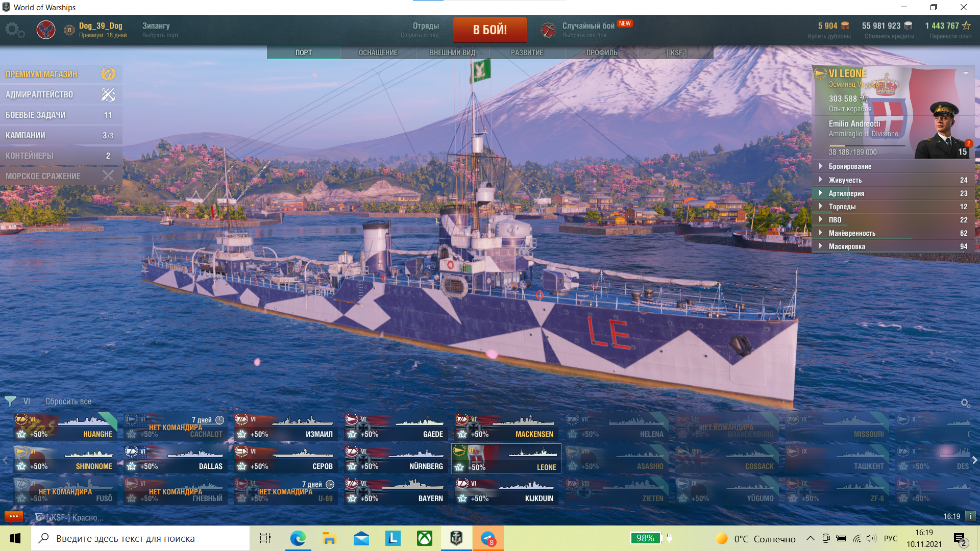Click the Random Battle type icon

(548, 30)
